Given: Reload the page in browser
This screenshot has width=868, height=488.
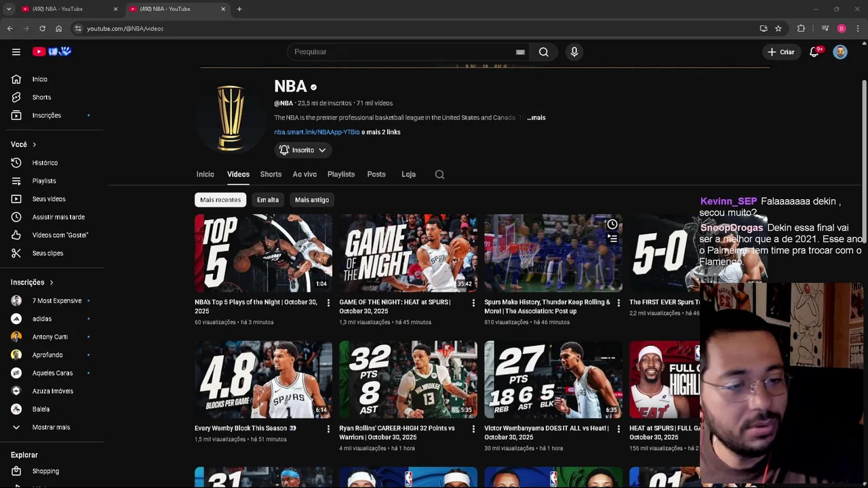Looking at the screenshot, I should [x=42, y=28].
